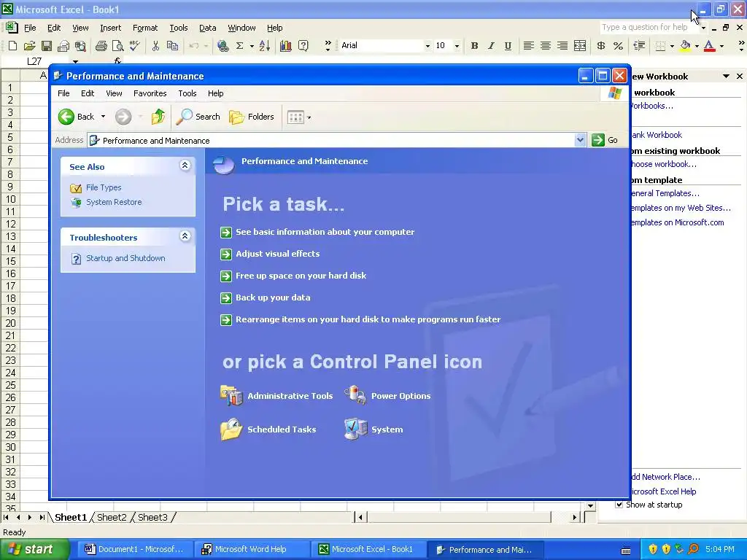This screenshot has width=747, height=560.
Task: Click the Go button next to Address bar
Action: (x=605, y=140)
